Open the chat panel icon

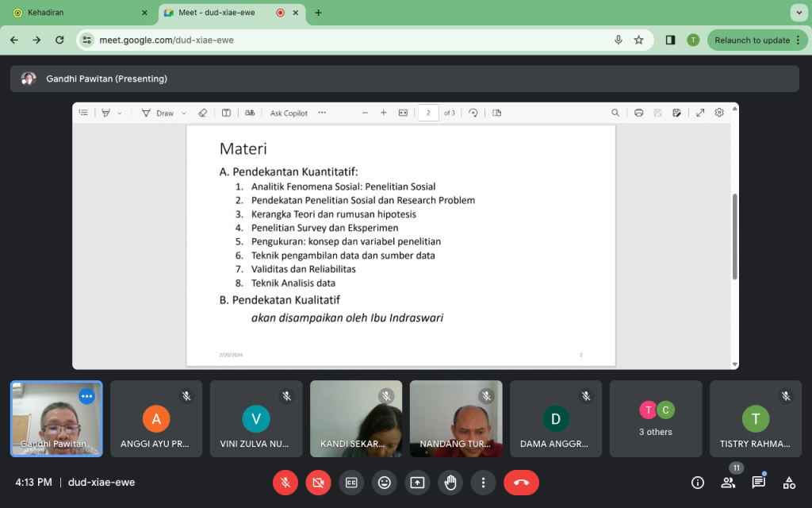pos(758,482)
